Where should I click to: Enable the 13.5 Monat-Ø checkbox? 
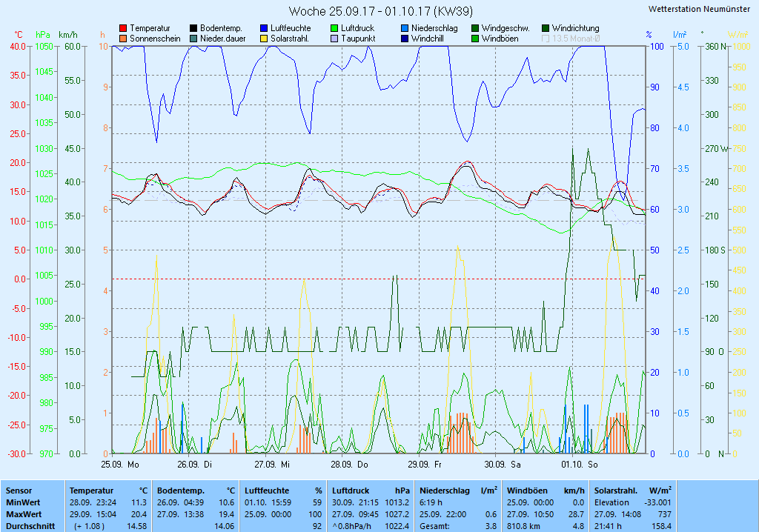pos(546,39)
